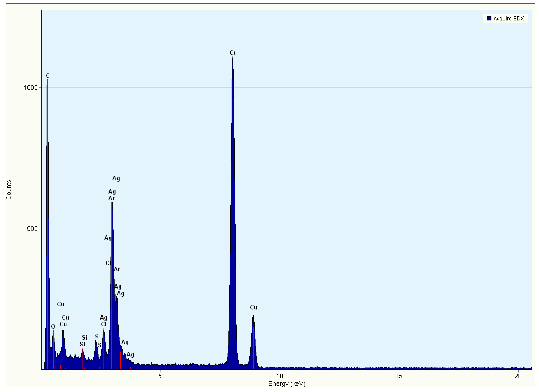539x392 pixels.
Task: Click the 'Cu' label above the tallest peak
Action: 233,53
